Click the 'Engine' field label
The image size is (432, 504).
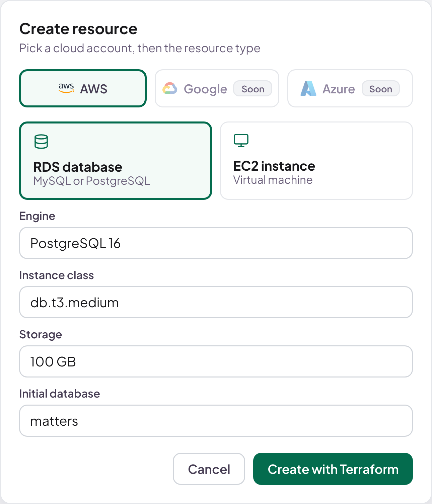tap(37, 216)
